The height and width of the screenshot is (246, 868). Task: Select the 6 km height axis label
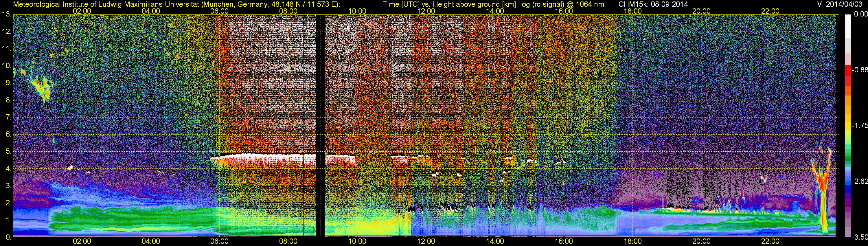pyautogui.click(x=8, y=135)
